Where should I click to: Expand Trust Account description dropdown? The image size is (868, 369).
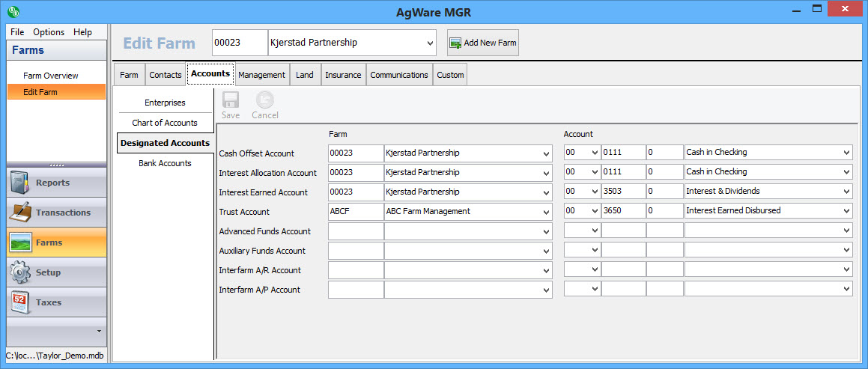pos(846,212)
